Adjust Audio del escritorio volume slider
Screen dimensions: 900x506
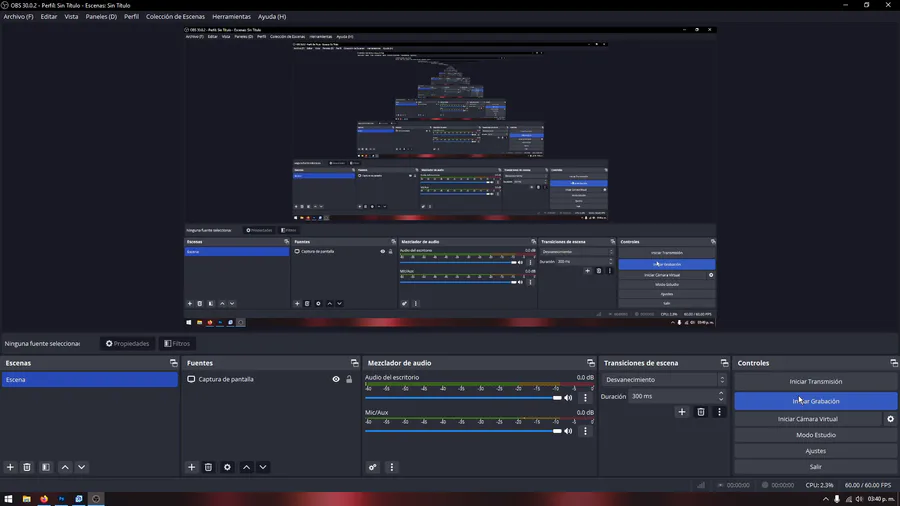pos(463,398)
